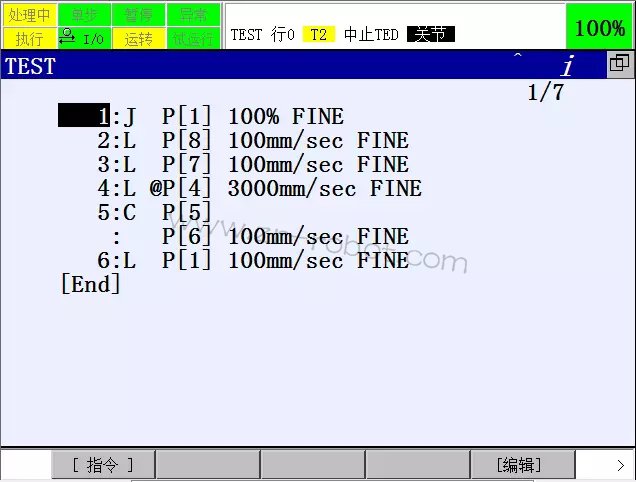Select 100mm/sec in line 6
This screenshot has height=482, width=636.
286,260
